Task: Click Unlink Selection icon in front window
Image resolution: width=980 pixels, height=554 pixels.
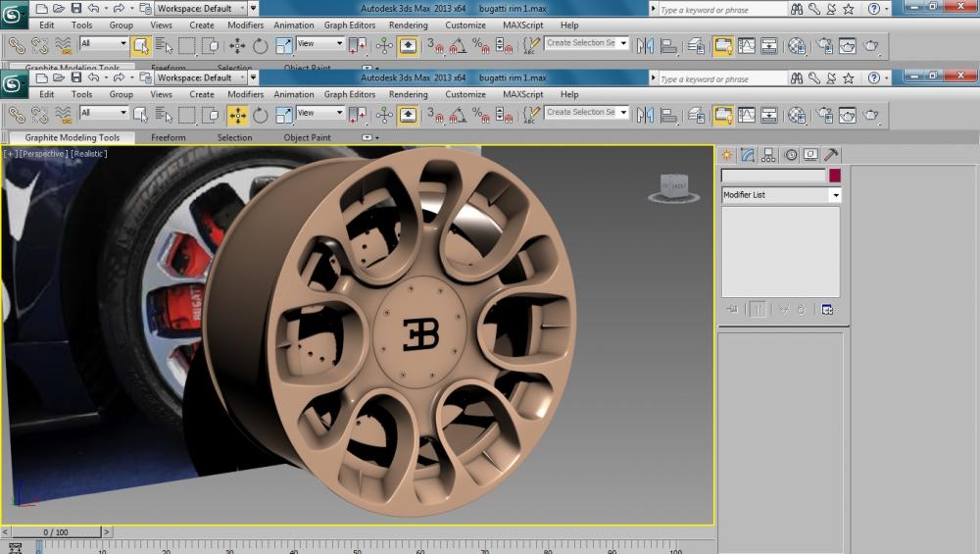Action: click(x=39, y=115)
